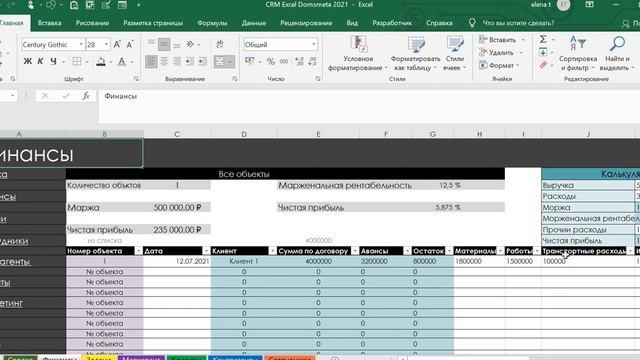Apply percent number format
640x360 pixels.
[271, 62]
